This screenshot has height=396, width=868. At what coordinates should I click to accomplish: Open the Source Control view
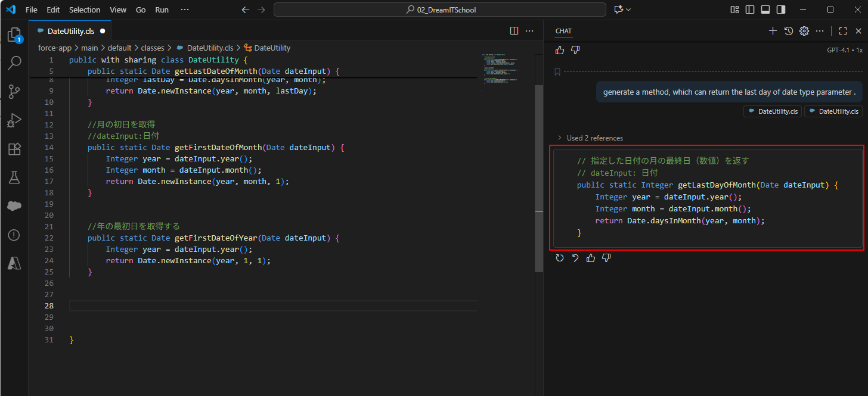point(14,92)
